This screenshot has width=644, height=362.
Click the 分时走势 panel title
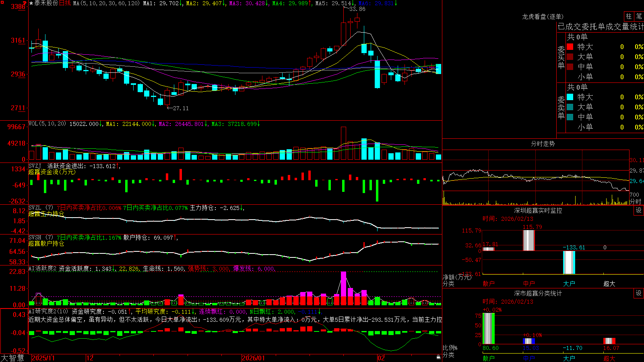click(x=543, y=144)
